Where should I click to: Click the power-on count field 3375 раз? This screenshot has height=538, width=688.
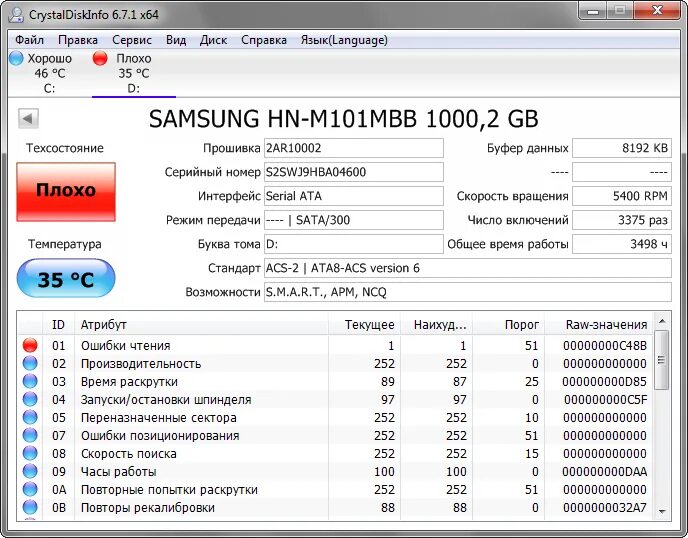point(622,220)
